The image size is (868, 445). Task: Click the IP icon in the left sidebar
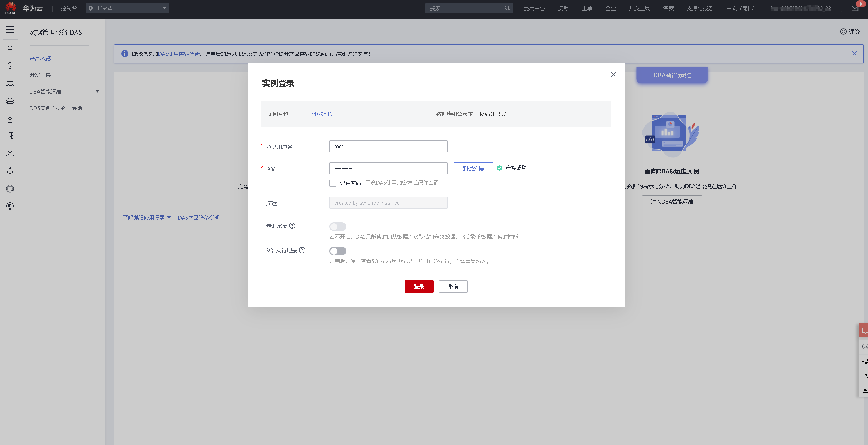[x=10, y=206]
